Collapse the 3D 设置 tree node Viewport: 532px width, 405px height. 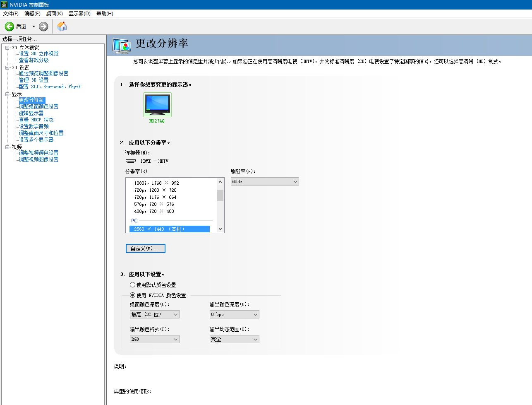pos(7,67)
